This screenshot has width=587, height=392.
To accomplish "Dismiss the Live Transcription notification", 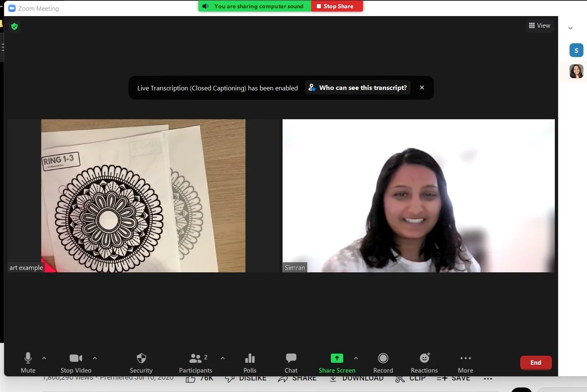I will [x=422, y=87].
